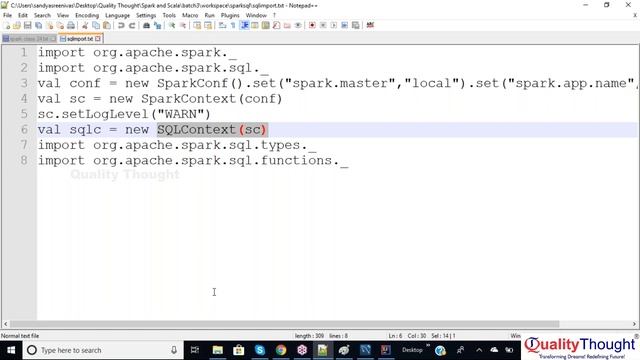The width and height of the screenshot is (640, 360).
Task: Open the User Defined Language icon
Action: 255,25
